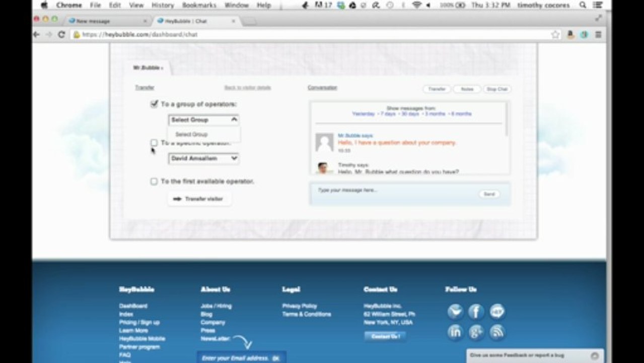Viewport: 644px width, 363px height.
Task: Click the Wi-Fi status icon
Action: [416, 5]
